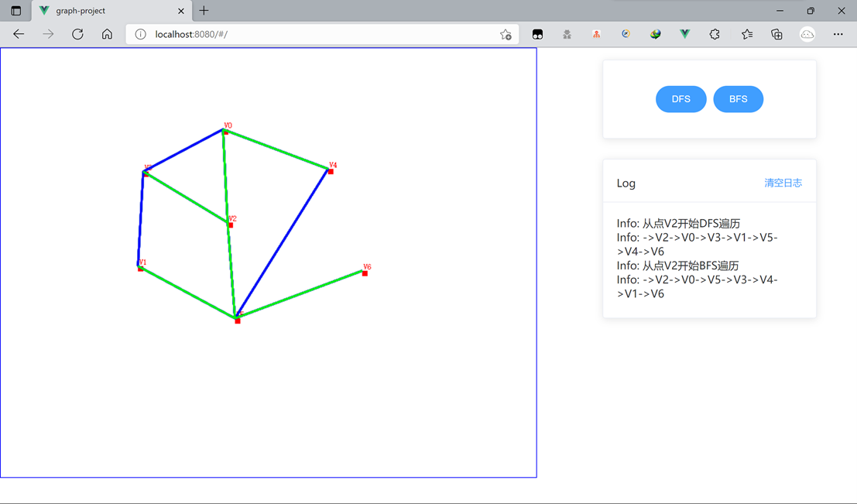This screenshot has height=504, width=857.
Task: View site information icon in address bar
Action: [x=140, y=34]
